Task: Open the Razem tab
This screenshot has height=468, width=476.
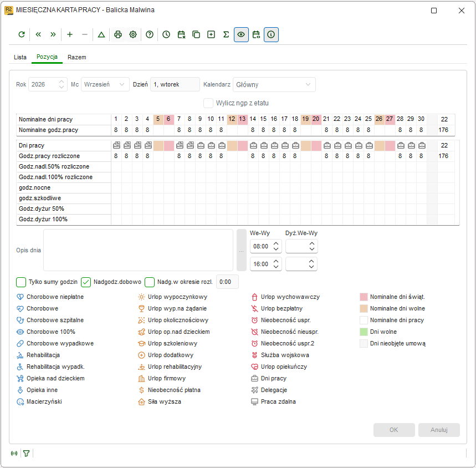Action: [x=77, y=58]
